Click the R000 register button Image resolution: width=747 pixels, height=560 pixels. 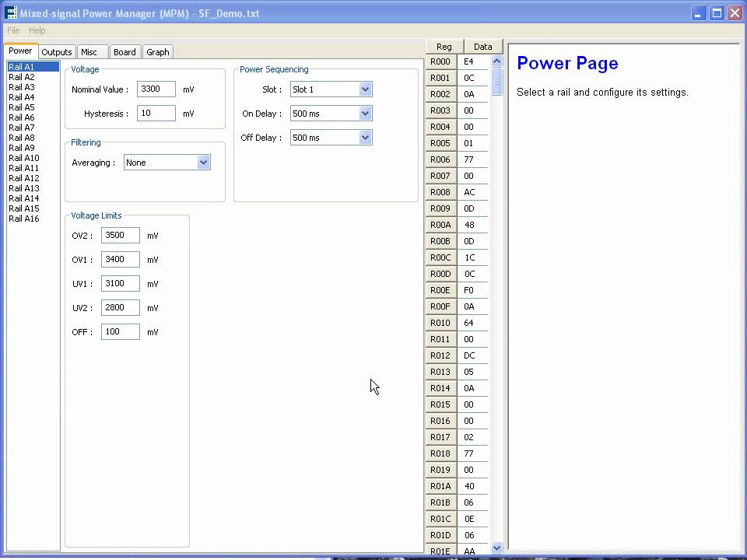[440, 61]
